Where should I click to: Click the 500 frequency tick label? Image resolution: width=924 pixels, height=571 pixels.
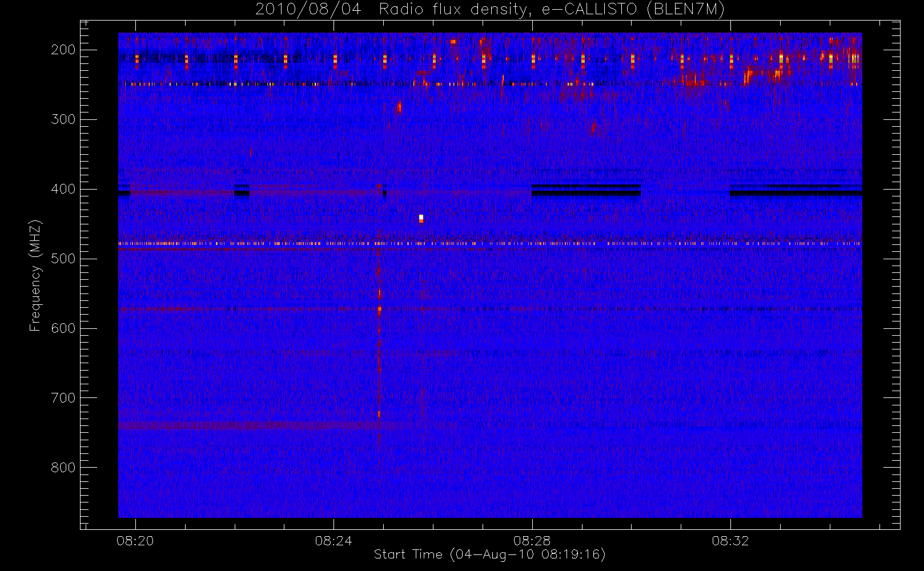[x=63, y=259]
